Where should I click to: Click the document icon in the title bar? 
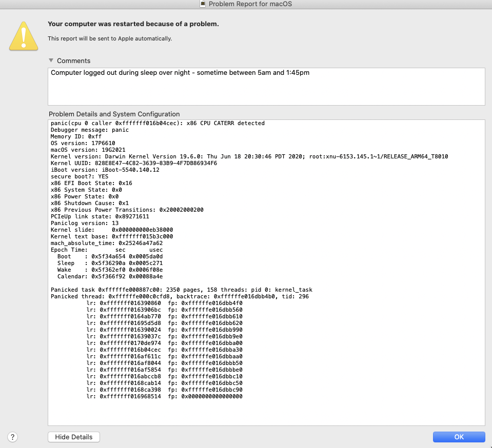203,4
